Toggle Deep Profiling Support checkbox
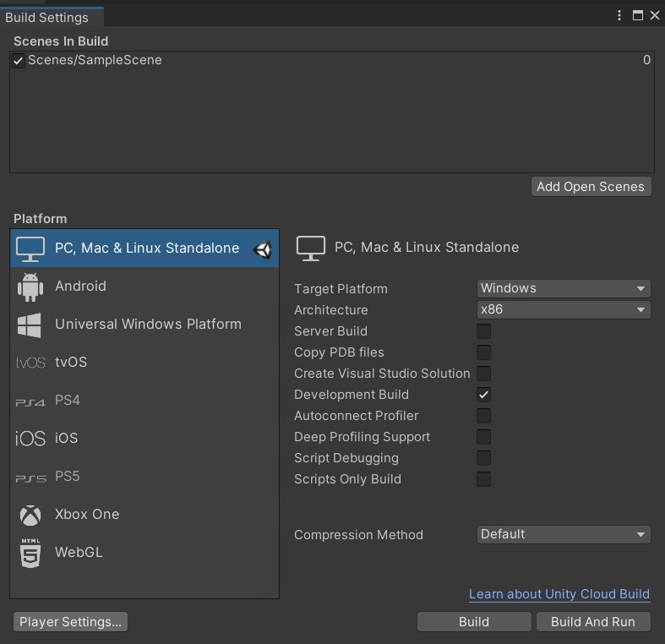This screenshot has width=665, height=644. [483, 437]
